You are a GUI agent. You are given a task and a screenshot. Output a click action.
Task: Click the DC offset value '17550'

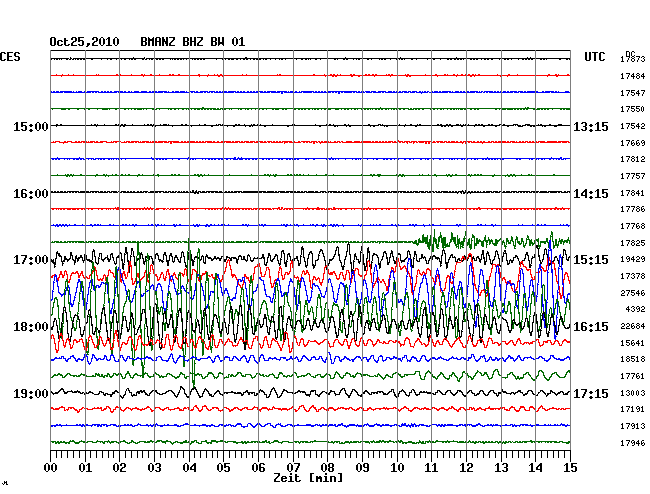pyautogui.click(x=633, y=109)
